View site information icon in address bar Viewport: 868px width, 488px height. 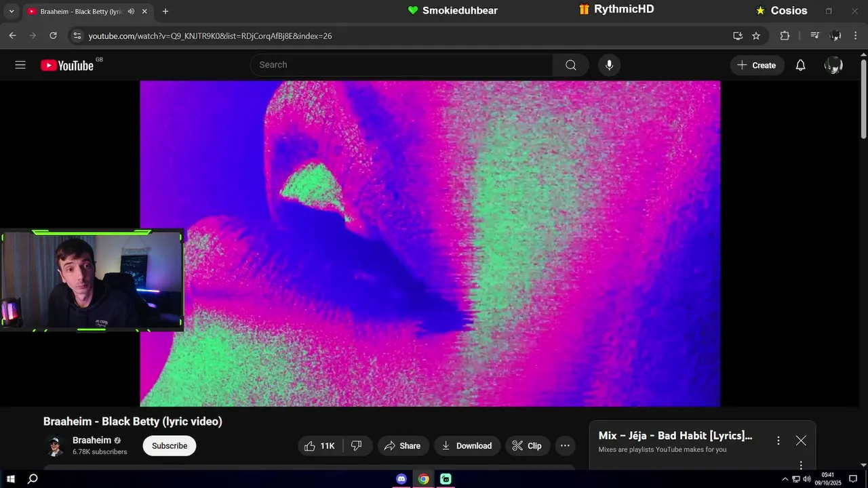[77, 36]
